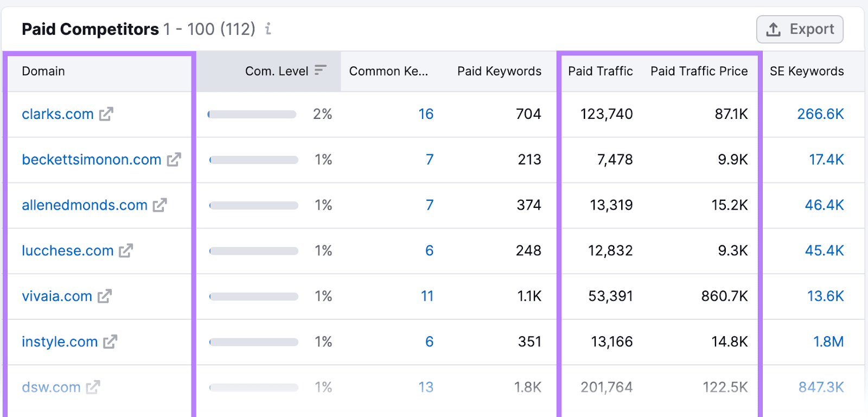
Task: Select the Paid Competitors heading
Action: point(91,29)
